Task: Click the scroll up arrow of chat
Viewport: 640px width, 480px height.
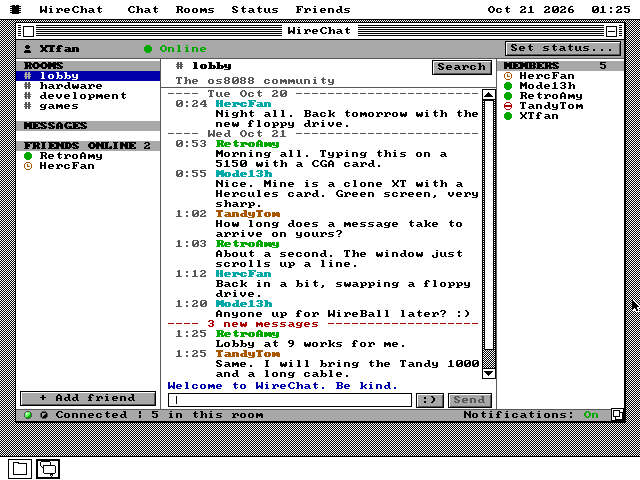Action: [x=489, y=95]
